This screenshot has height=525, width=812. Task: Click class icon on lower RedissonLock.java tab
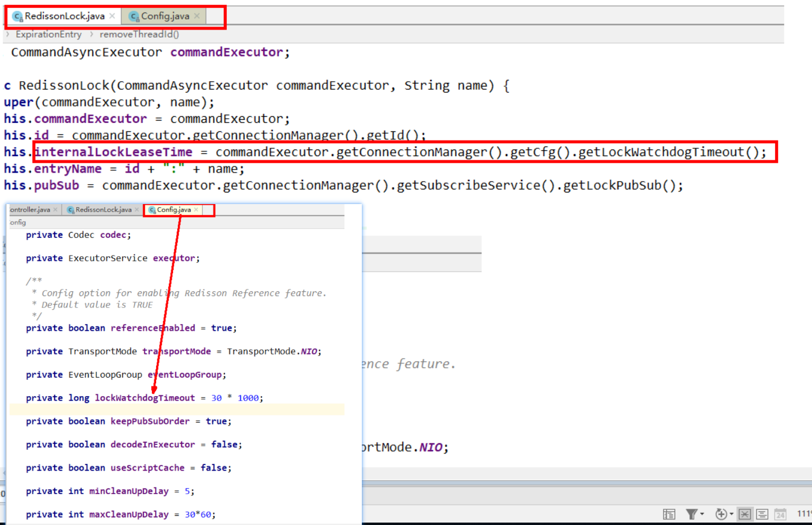point(70,210)
